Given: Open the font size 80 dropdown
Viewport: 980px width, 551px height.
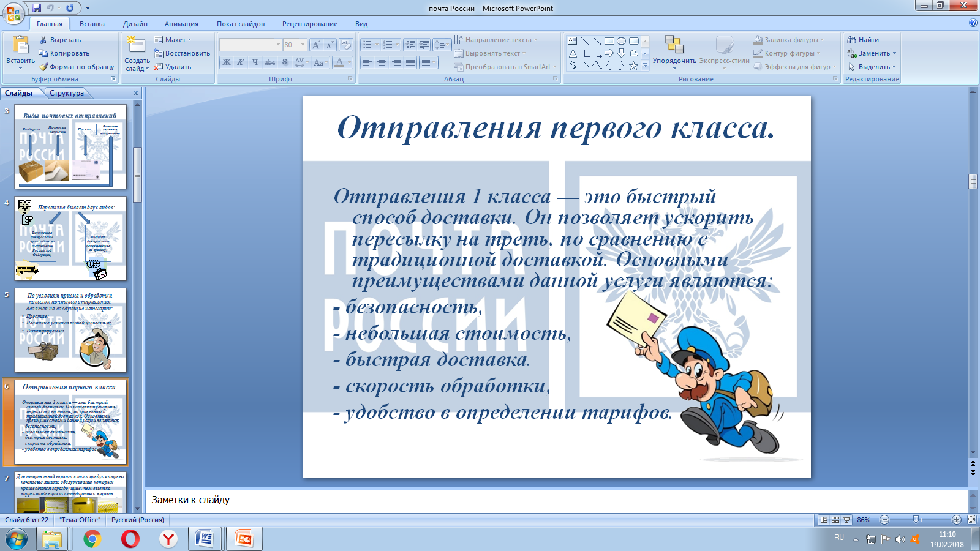Looking at the screenshot, I should (x=303, y=45).
